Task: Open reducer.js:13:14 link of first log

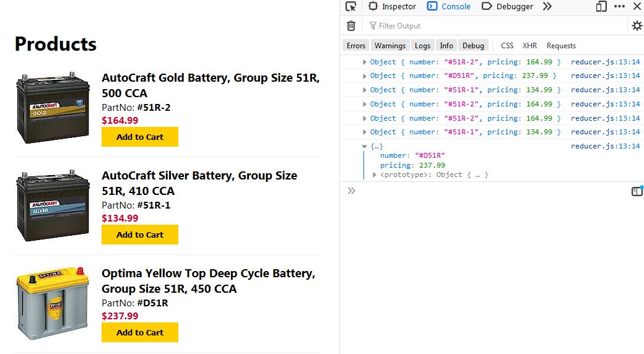Action: coord(606,62)
